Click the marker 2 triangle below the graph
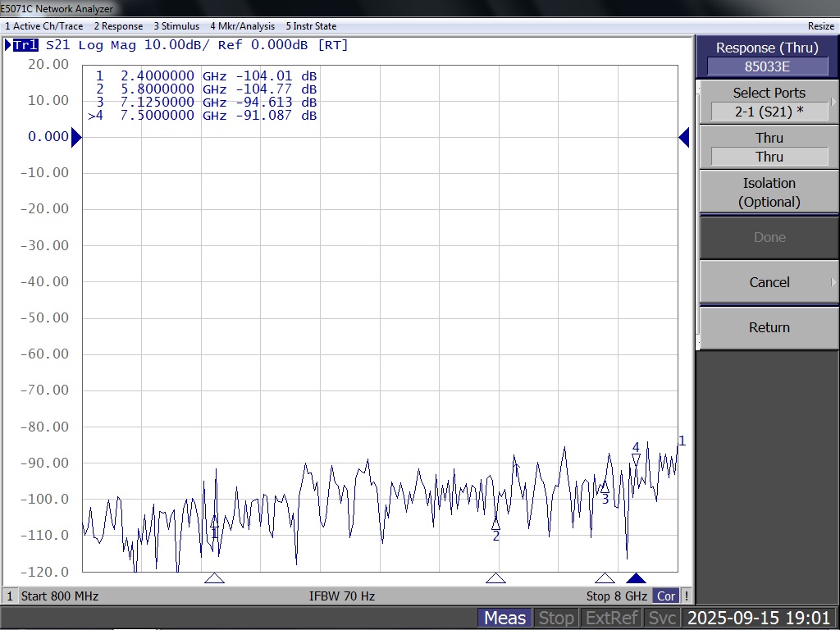Image resolution: width=840 pixels, height=630 pixels. point(495,578)
